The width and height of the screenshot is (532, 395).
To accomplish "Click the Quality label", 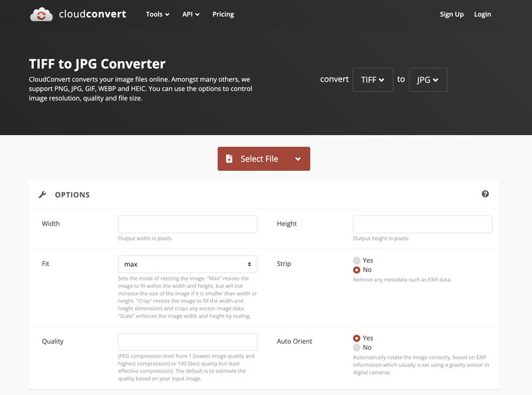I will pyautogui.click(x=53, y=341).
